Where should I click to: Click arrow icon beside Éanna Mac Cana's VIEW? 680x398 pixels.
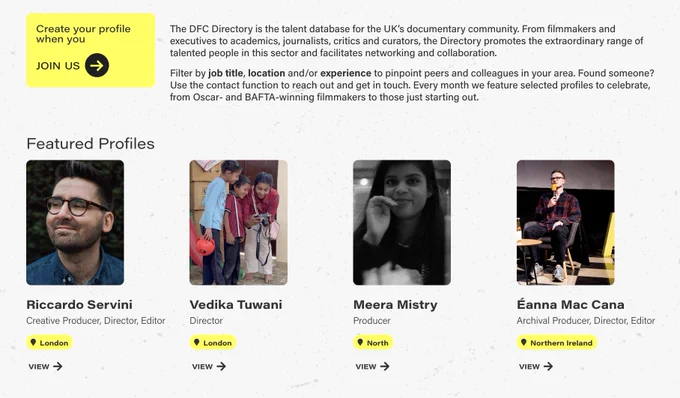[x=549, y=366]
